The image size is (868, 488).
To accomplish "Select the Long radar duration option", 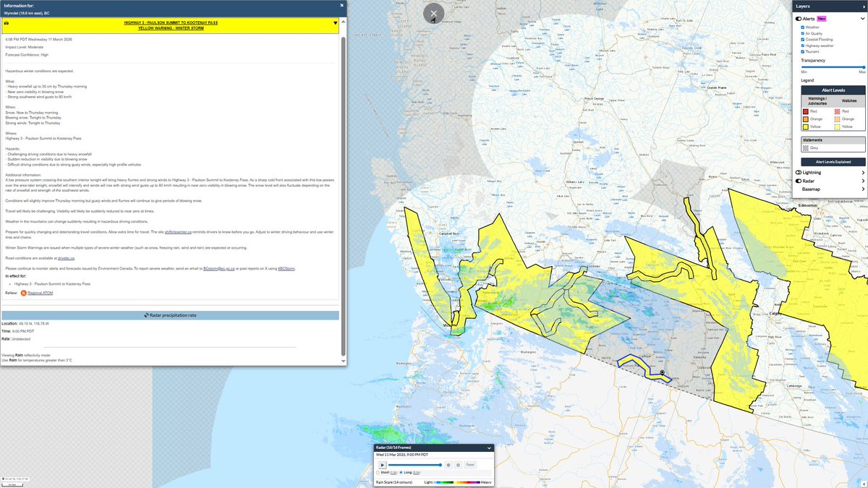I will pos(401,472).
